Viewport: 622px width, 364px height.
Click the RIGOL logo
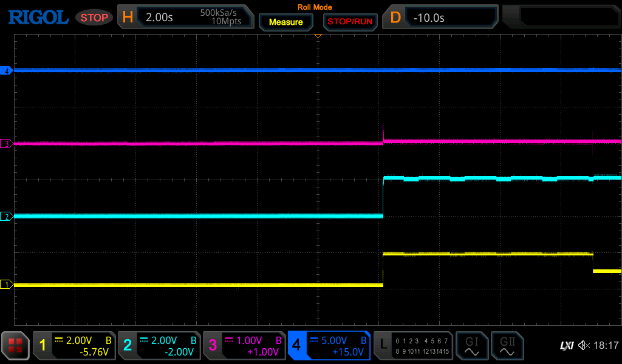(38, 18)
